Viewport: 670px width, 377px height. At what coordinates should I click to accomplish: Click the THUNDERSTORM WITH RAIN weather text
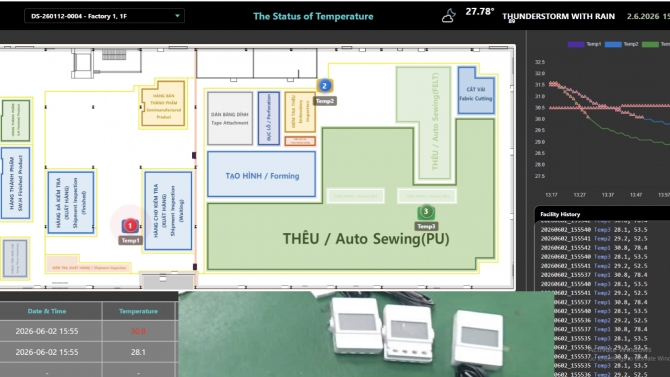(558, 16)
